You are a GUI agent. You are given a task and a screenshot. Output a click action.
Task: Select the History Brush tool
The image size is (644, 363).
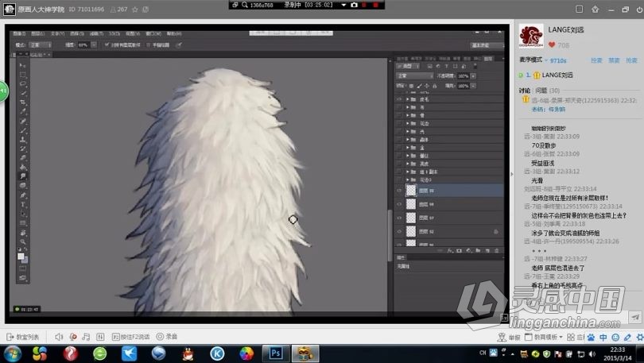click(x=22, y=149)
